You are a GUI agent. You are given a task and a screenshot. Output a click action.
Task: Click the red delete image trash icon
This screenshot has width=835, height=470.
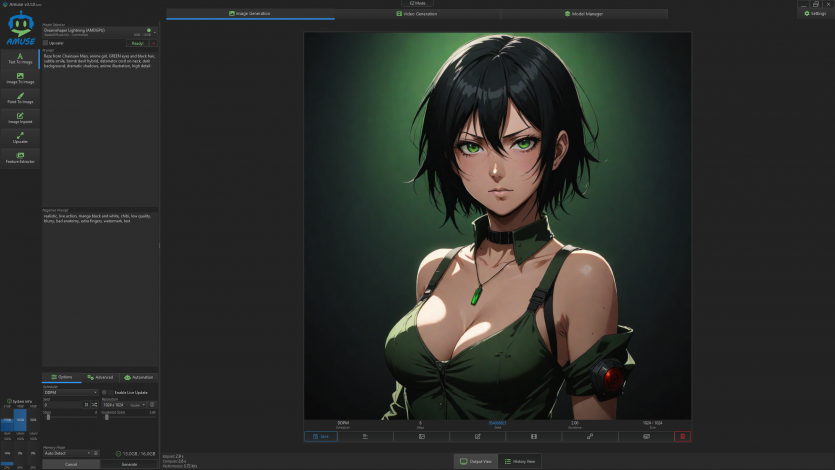[x=682, y=436]
